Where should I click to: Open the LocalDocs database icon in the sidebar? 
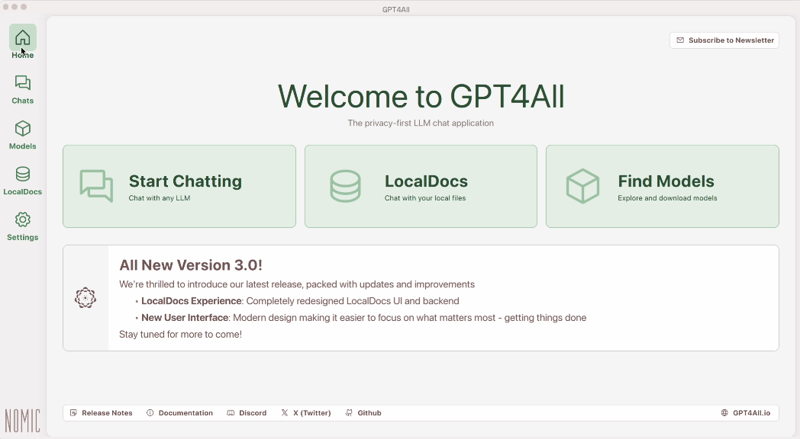click(22, 175)
